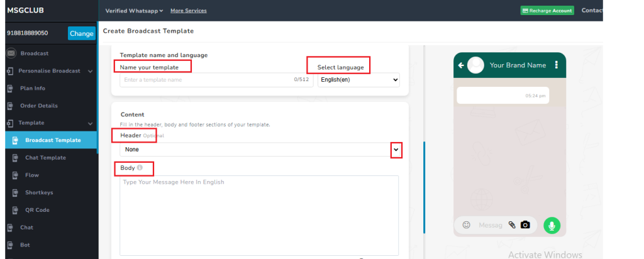Open Chat Template in the sidebar

pyautogui.click(x=45, y=158)
